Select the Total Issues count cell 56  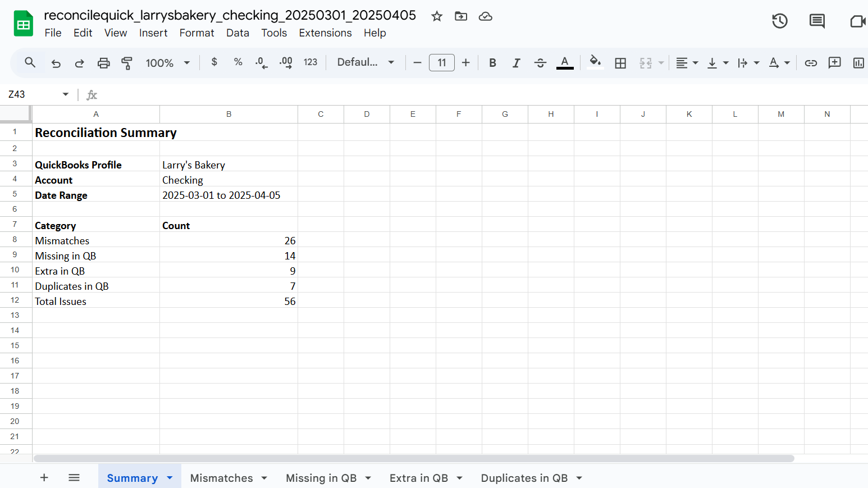tap(229, 300)
